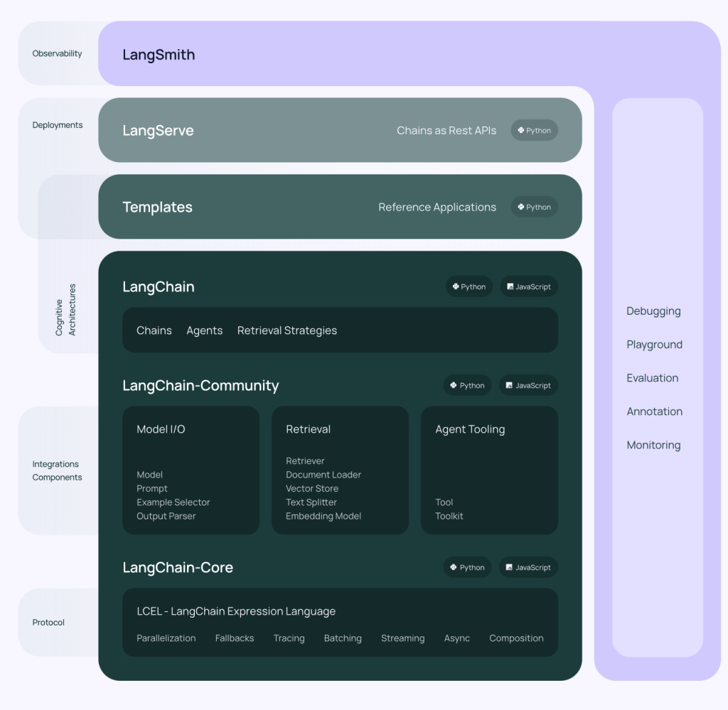Click Tool in the Agent Tooling card
728x710 pixels.
point(444,502)
